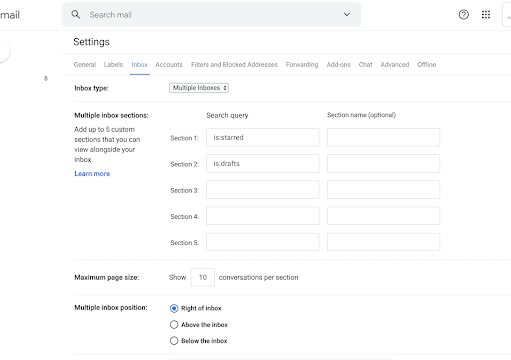The image size is (511, 360).
Task: Edit Section 1 search query is:starred
Action: [x=263, y=137]
